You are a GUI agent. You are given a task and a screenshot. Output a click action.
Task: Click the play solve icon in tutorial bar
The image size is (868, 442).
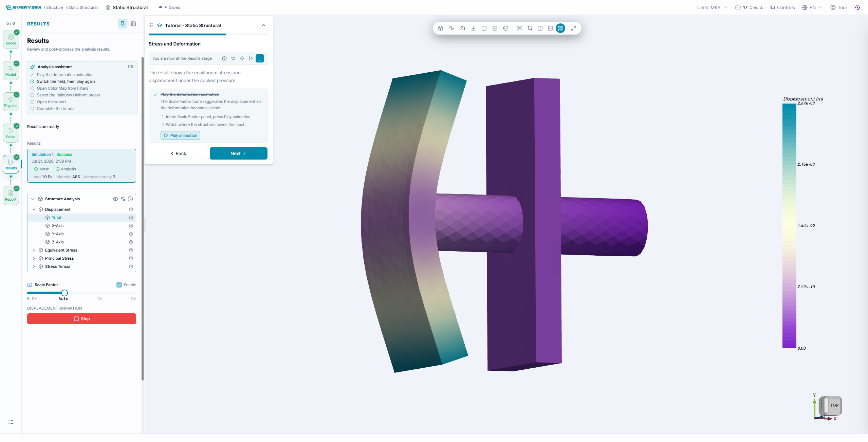[x=251, y=58]
